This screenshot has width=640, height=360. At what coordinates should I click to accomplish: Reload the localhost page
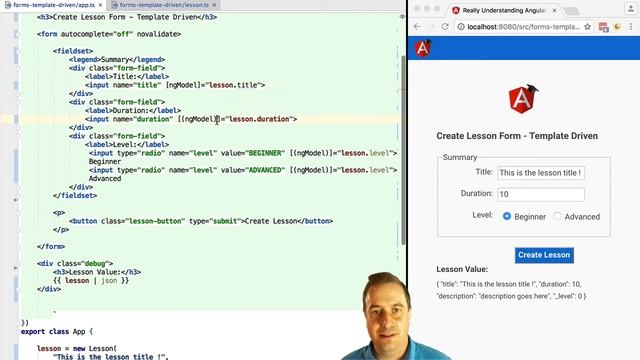pyautogui.click(x=445, y=27)
